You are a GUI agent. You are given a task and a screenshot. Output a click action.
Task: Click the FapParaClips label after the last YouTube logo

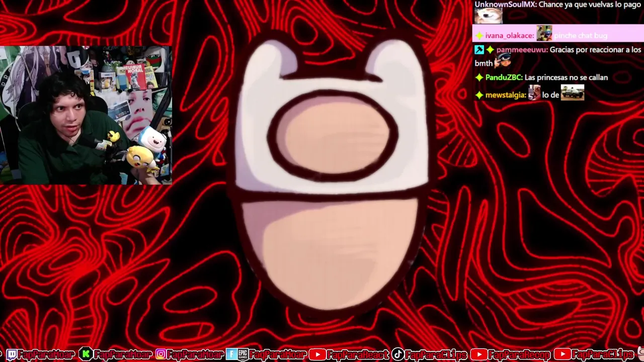(x=603, y=355)
